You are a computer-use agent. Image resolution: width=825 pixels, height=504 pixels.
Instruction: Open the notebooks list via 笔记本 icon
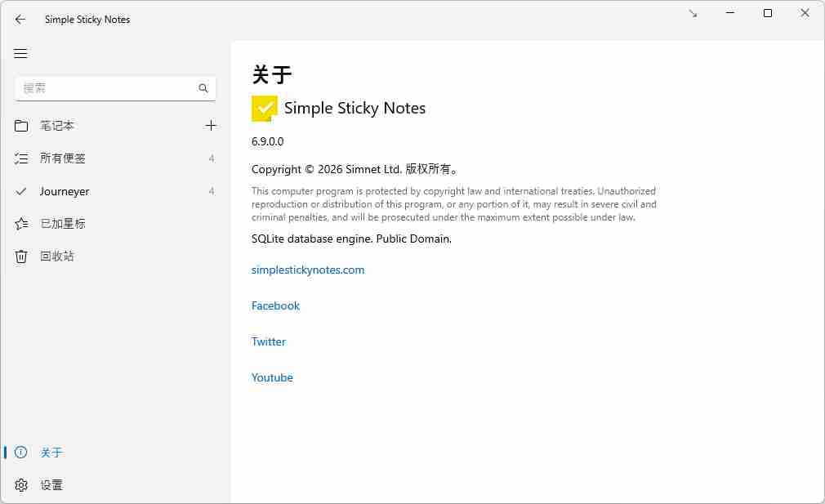(20, 126)
